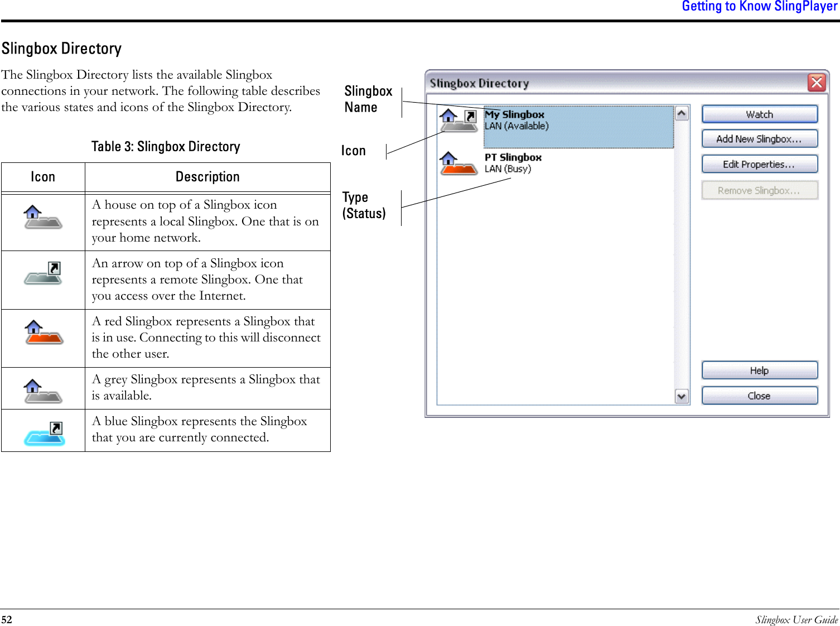This screenshot has width=840, height=626.
Task: Click the greyed Remove Slingbox button
Action: click(x=760, y=190)
